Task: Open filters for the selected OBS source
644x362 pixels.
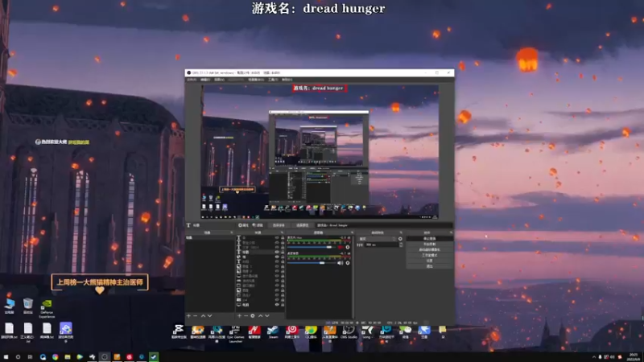Action: coord(258,225)
